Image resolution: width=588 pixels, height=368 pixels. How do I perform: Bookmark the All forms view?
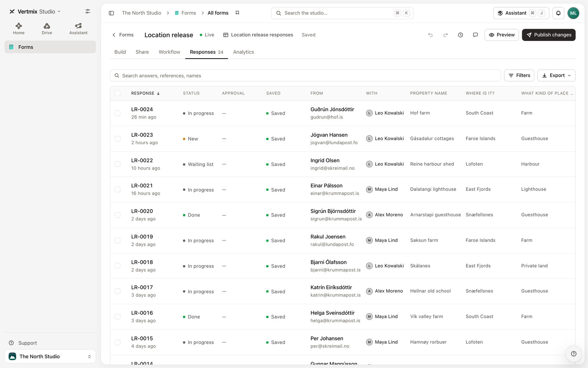(237, 13)
